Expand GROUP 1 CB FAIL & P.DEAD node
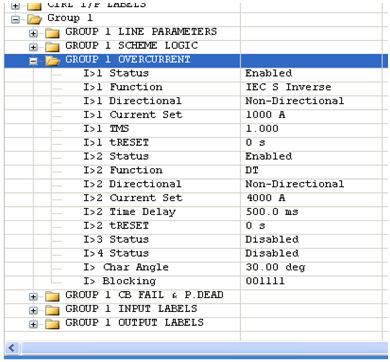This screenshot has height=362, width=390. pyautogui.click(x=33, y=296)
